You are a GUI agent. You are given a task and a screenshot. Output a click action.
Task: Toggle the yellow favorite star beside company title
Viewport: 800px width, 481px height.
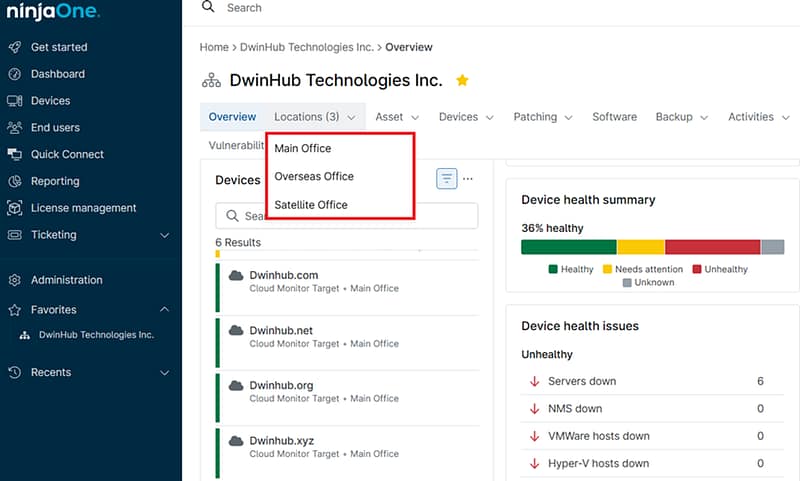462,80
